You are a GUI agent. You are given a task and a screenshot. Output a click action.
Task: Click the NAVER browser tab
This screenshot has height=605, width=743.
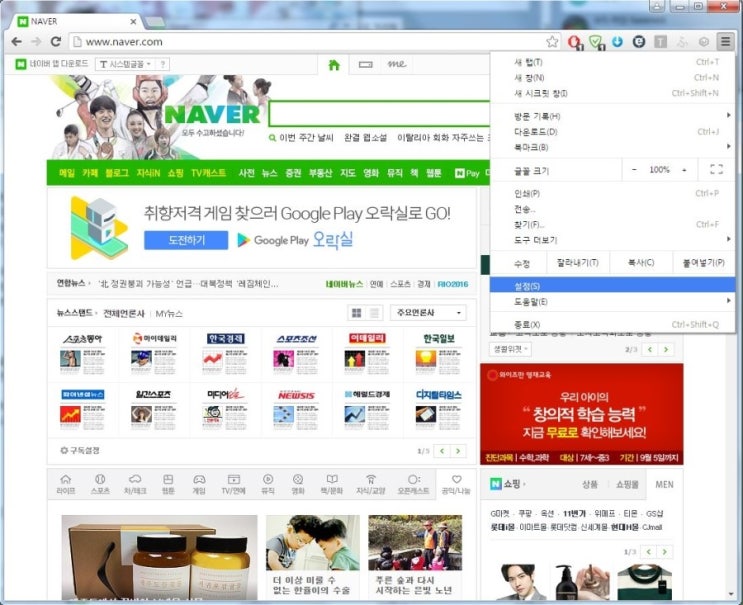(x=77, y=21)
